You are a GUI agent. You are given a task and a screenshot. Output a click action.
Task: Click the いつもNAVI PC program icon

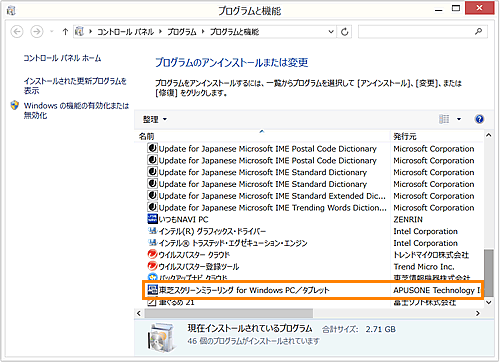click(152, 219)
